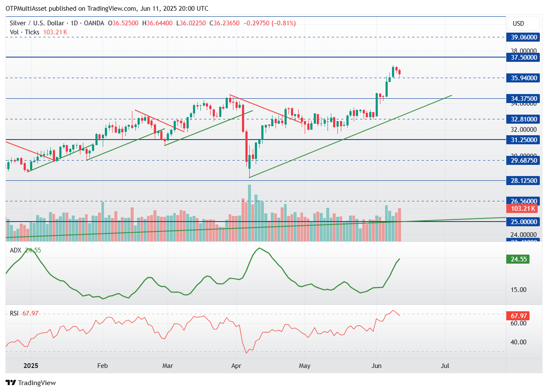Click the open value O36.52500
The image size is (548, 392).
pos(123,23)
